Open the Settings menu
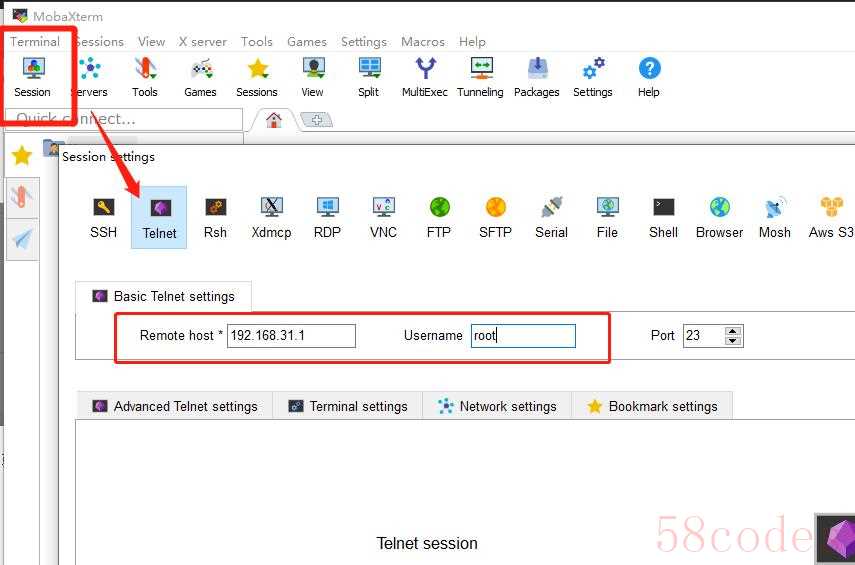855x565 pixels. point(364,41)
